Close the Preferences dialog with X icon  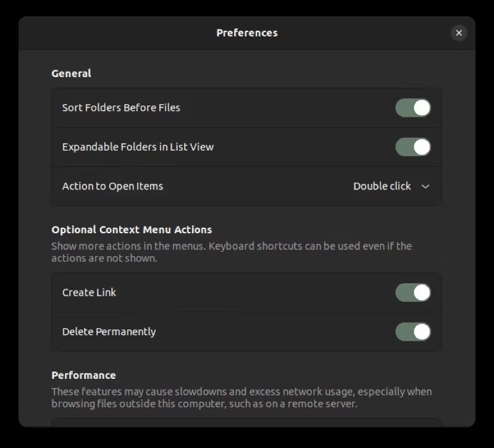[459, 33]
